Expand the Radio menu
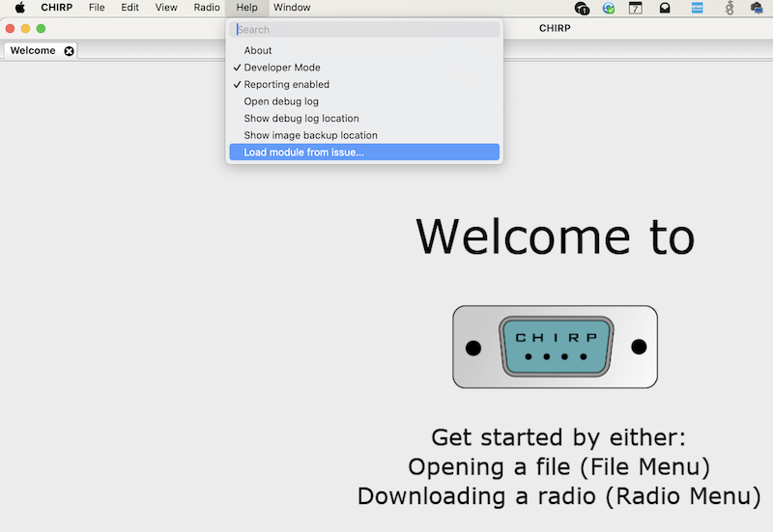This screenshot has width=773, height=532. [x=206, y=8]
